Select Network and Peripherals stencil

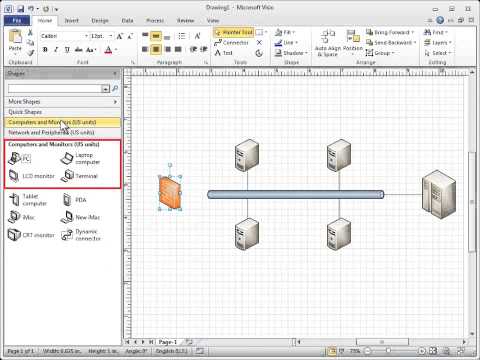[x=62, y=133]
